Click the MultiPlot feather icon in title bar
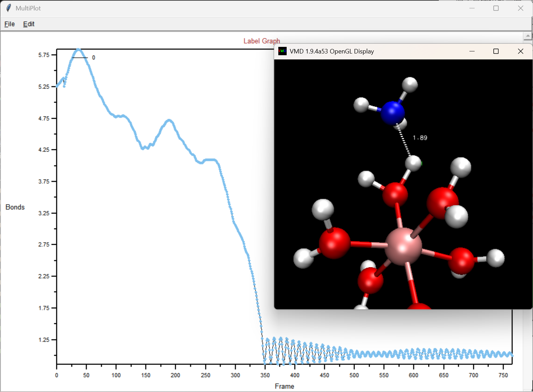This screenshot has width=533, height=392. click(x=8, y=8)
